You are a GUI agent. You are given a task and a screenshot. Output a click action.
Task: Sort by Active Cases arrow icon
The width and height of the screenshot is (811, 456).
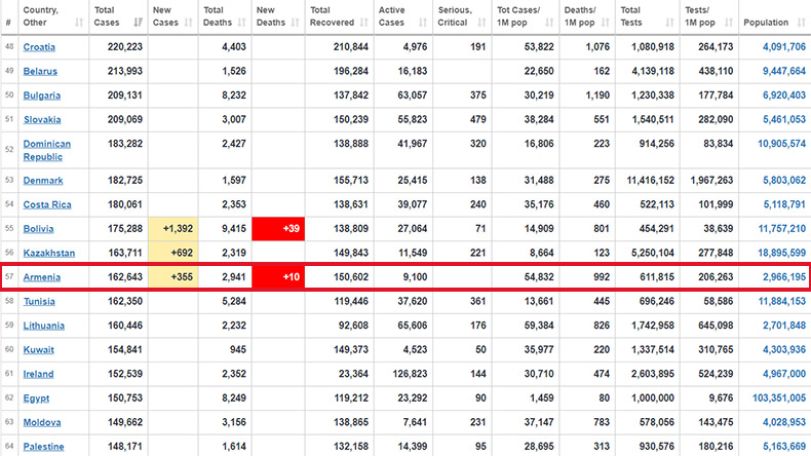tap(423, 22)
